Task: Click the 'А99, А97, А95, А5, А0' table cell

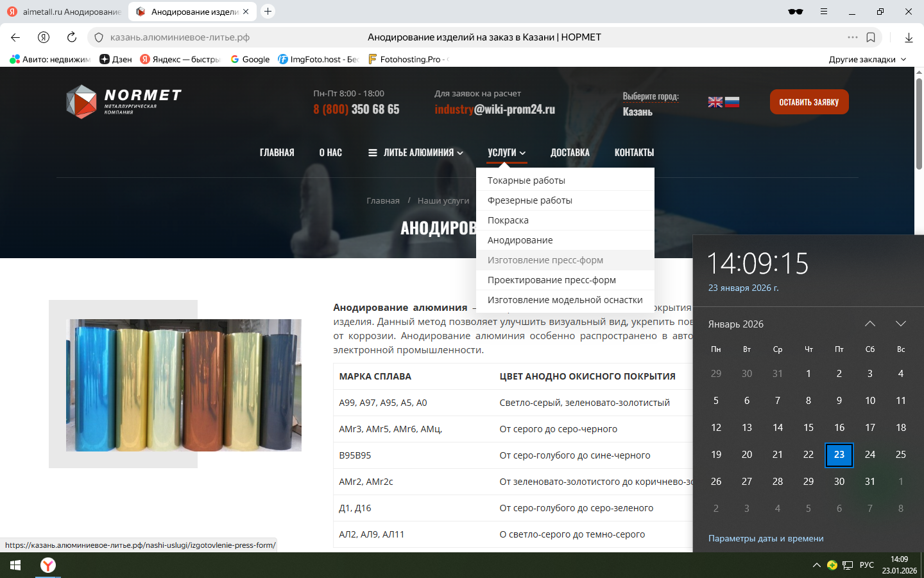Action: (383, 403)
